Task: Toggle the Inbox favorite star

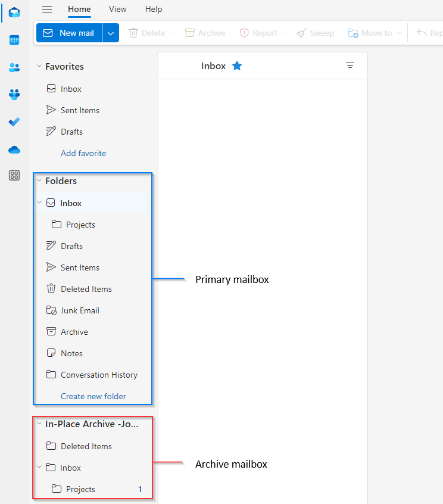Action: point(237,66)
